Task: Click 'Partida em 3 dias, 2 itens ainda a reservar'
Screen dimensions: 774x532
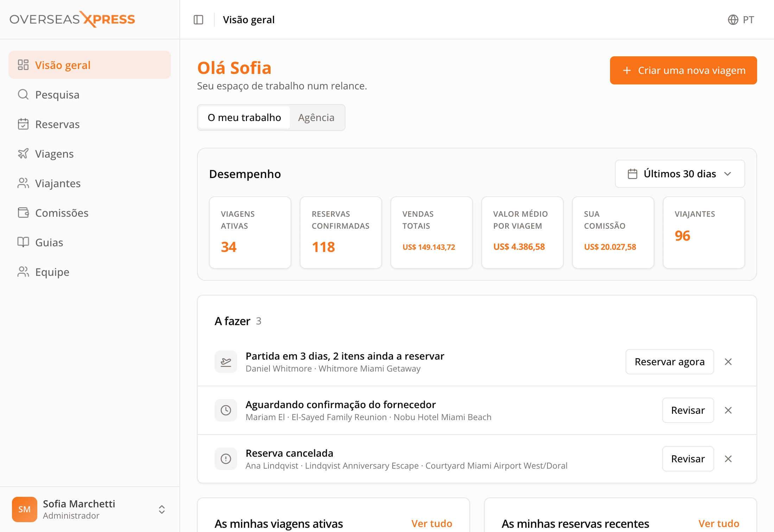Action: pyautogui.click(x=345, y=356)
